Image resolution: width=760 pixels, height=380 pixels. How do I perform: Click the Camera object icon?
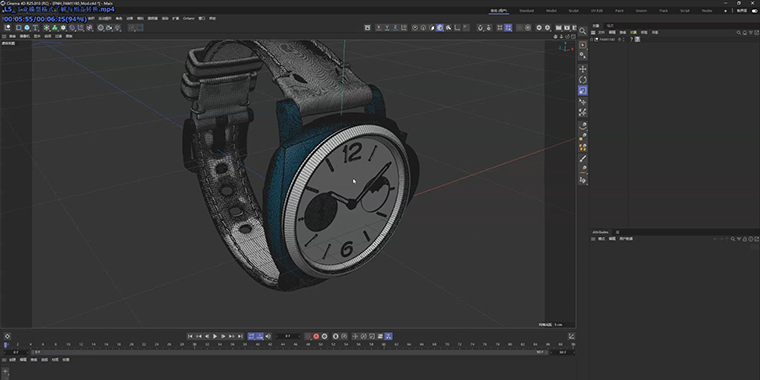[109, 28]
